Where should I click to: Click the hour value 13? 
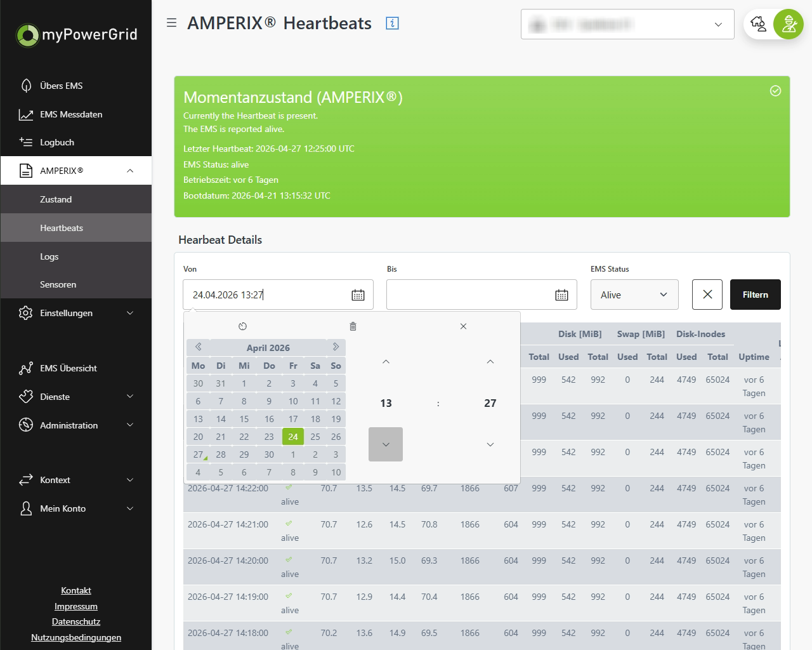[386, 403]
